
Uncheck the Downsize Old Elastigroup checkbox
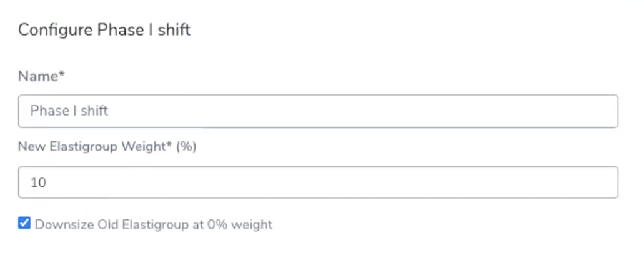pos(24,224)
